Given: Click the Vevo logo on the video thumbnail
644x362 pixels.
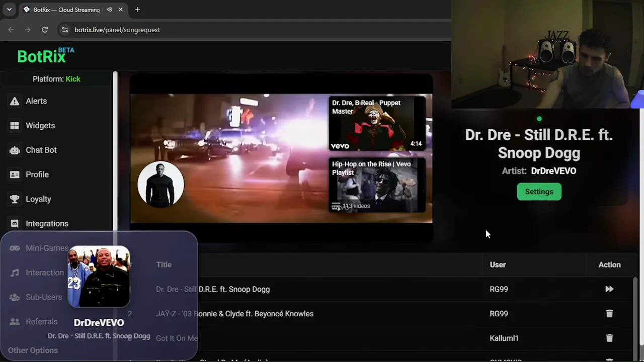Looking at the screenshot, I should pos(340,146).
